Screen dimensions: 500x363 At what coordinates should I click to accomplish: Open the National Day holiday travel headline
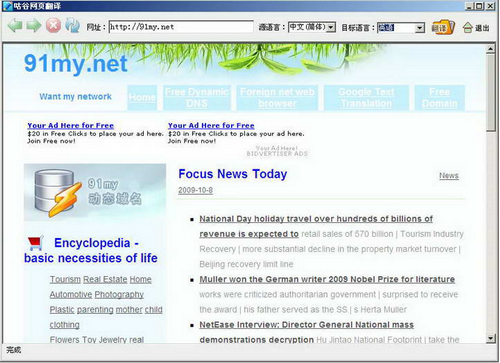point(316,226)
